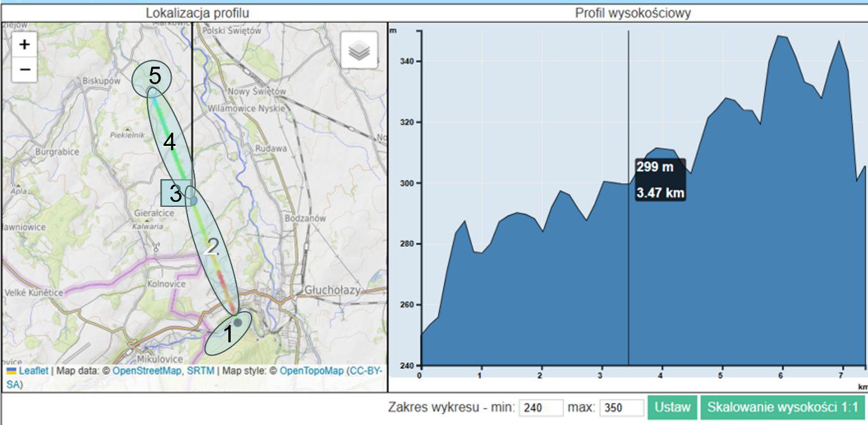The height and width of the screenshot is (425, 868).
Task: Open the map layers control
Action: point(359,50)
